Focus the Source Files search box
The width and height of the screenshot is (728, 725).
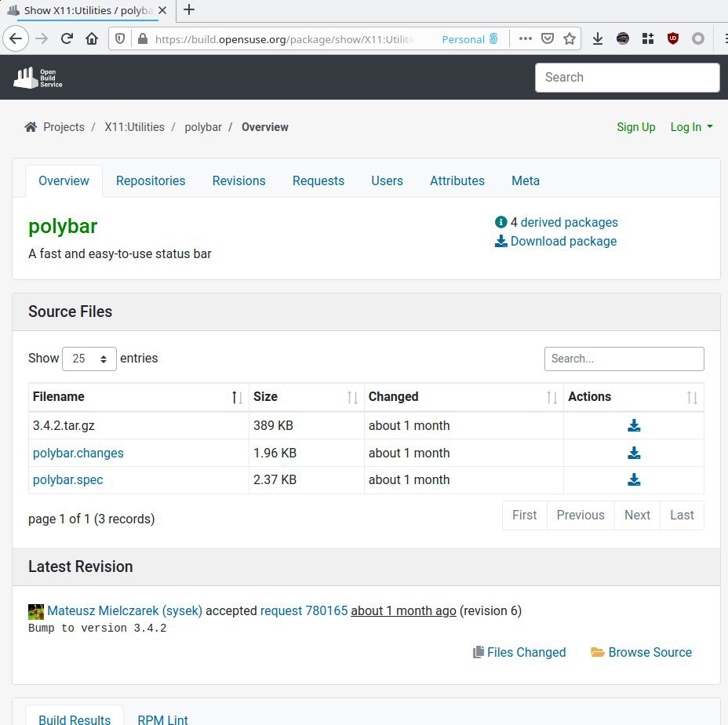624,359
